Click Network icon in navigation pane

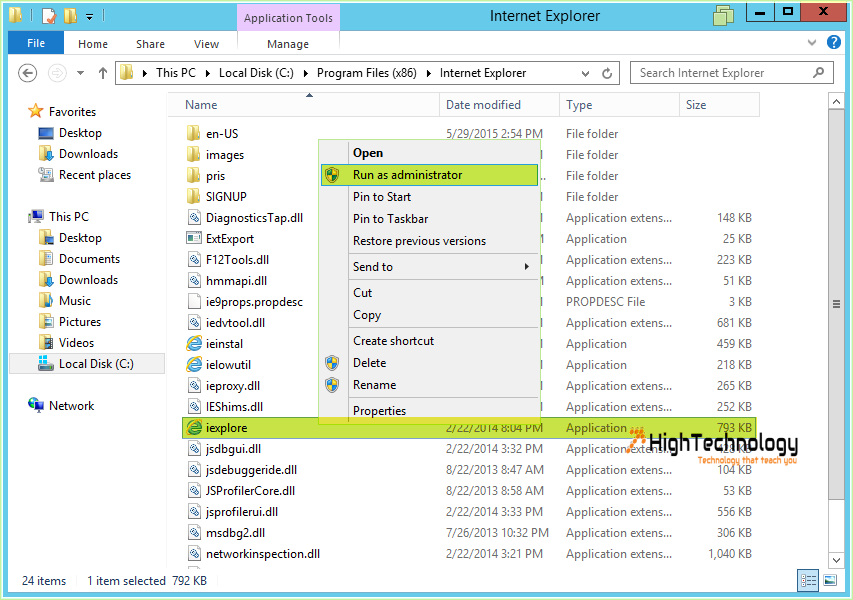(36, 405)
